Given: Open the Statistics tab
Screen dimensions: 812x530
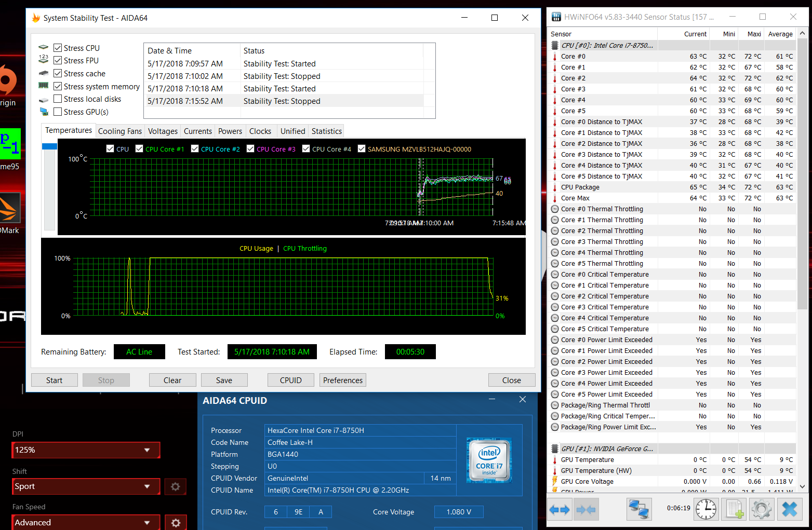Looking at the screenshot, I should tap(326, 131).
